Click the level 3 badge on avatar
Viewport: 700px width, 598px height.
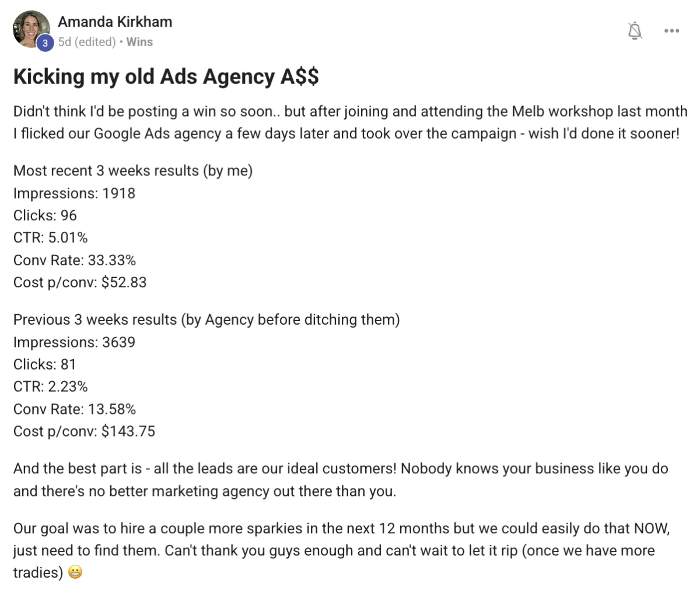coord(44,43)
